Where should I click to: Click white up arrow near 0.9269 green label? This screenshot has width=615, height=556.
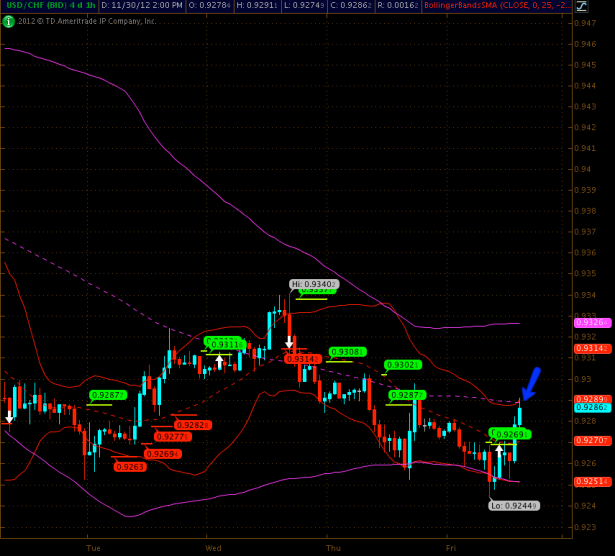click(x=499, y=449)
